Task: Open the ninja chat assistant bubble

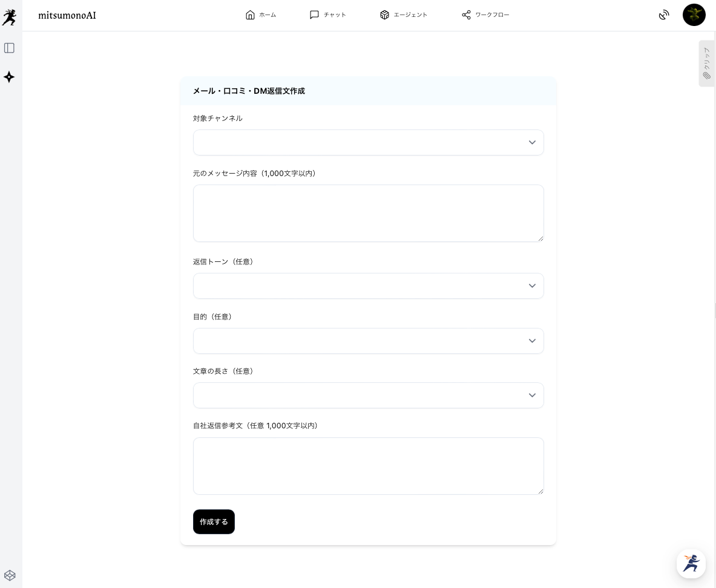Action: coord(691,563)
